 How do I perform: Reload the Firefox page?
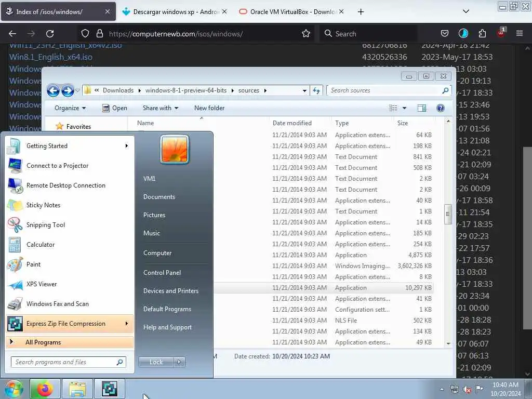tap(50, 34)
